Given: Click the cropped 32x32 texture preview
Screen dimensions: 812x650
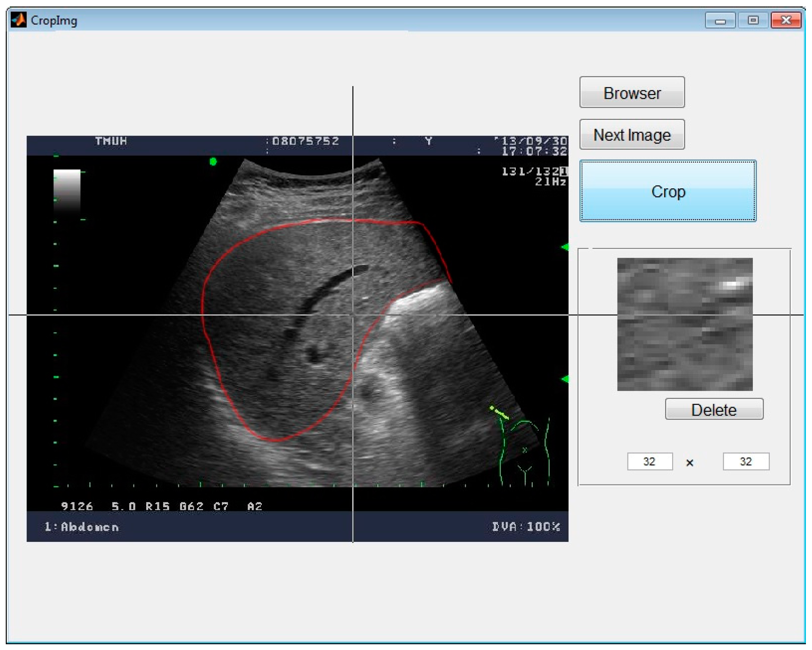Looking at the screenshot, I should click(685, 324).
